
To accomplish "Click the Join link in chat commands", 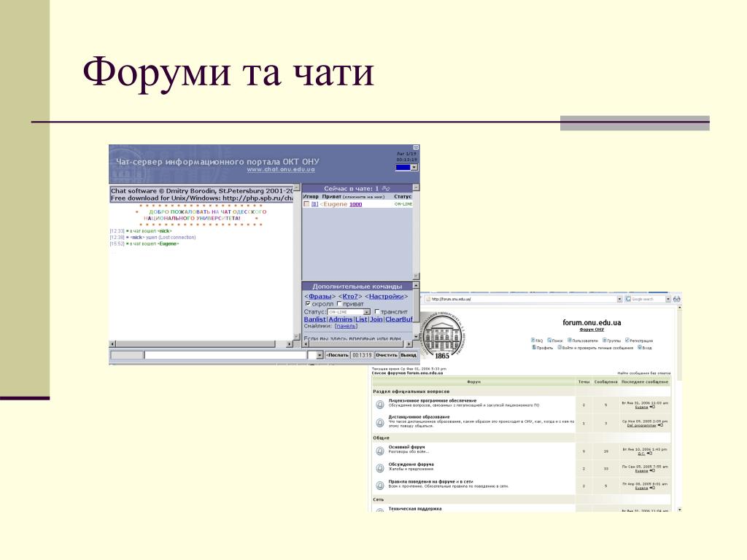I will click(376, 319).
